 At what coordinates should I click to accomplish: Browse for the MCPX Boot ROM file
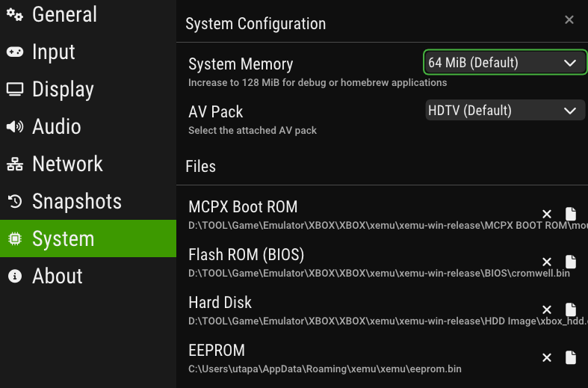571,214
